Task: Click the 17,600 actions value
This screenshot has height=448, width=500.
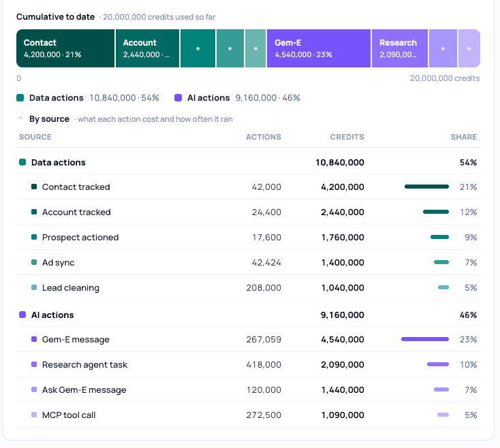Action: (267, 238)
